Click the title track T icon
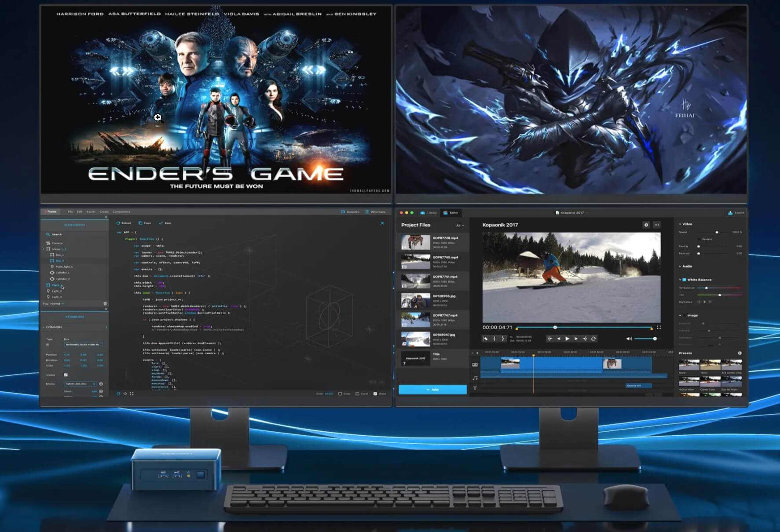780x532 pixels. coord(475,388)
